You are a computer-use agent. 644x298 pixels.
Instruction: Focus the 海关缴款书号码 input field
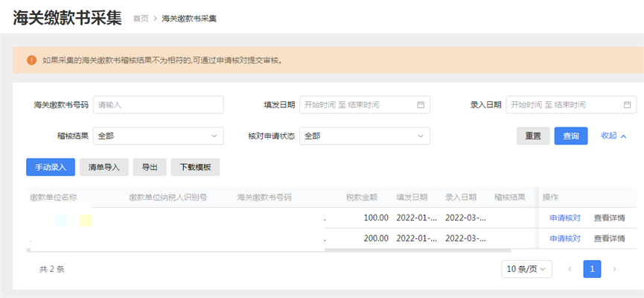(x=158, y=105)
